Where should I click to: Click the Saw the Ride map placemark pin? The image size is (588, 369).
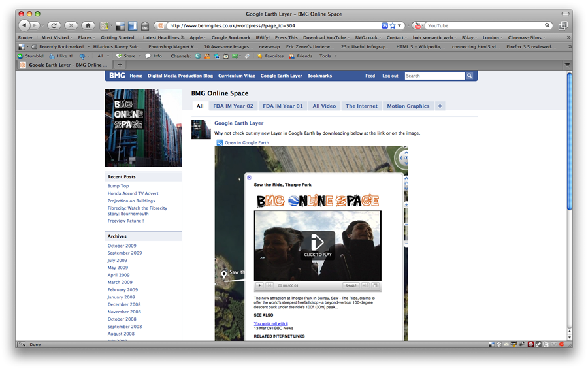click(x=224, y=274)
